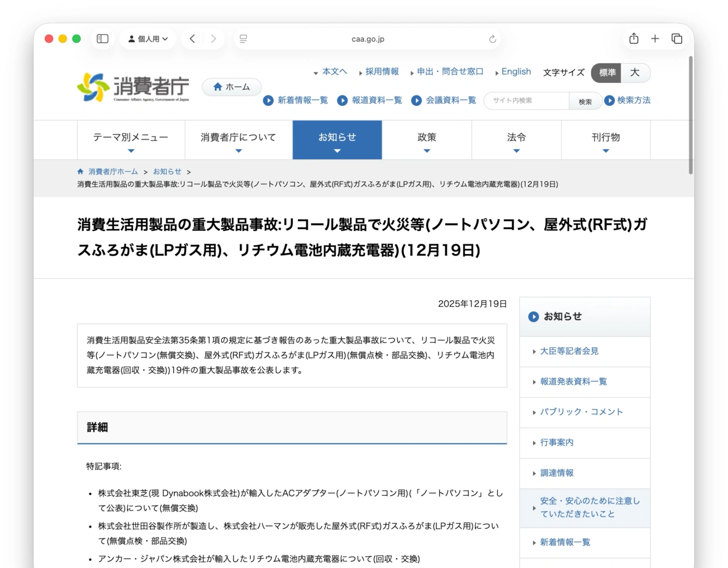Image resolution: width=728 pixels, height=568 pixels.
Task: Open the テーマ別メニュー dropdown
Action: pyautogui.click(x=131, y=140)
